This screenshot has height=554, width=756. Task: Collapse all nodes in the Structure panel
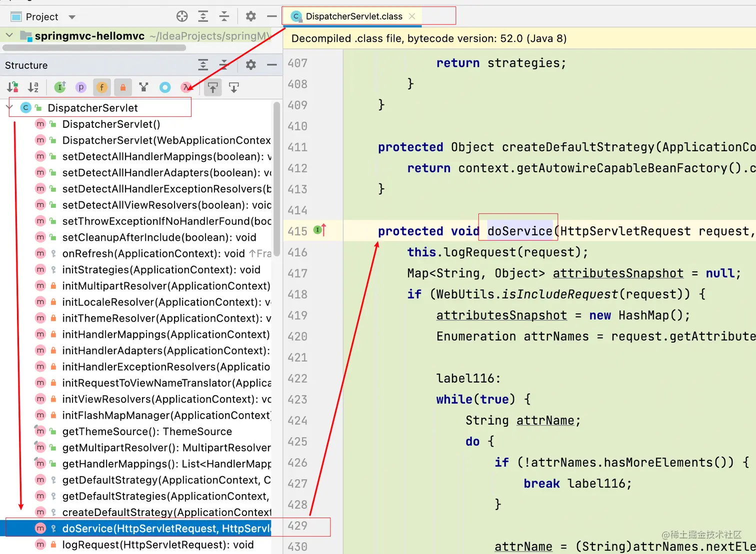pyautogui.click(x=224, y=64)
